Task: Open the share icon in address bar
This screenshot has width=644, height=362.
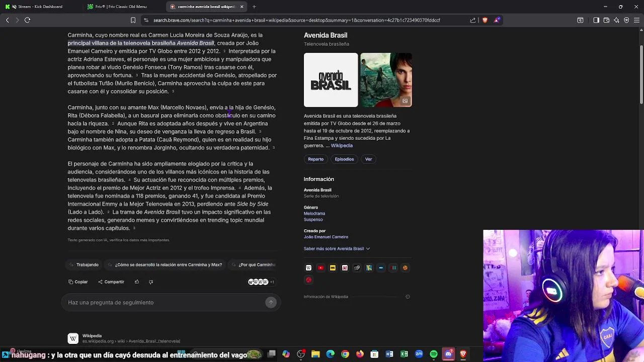Action: 473,20
